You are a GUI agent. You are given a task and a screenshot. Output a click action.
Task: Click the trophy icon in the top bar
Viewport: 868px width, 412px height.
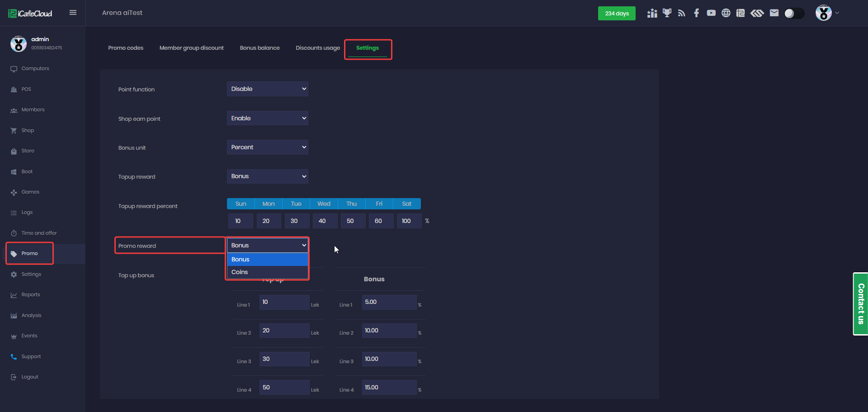667,13
